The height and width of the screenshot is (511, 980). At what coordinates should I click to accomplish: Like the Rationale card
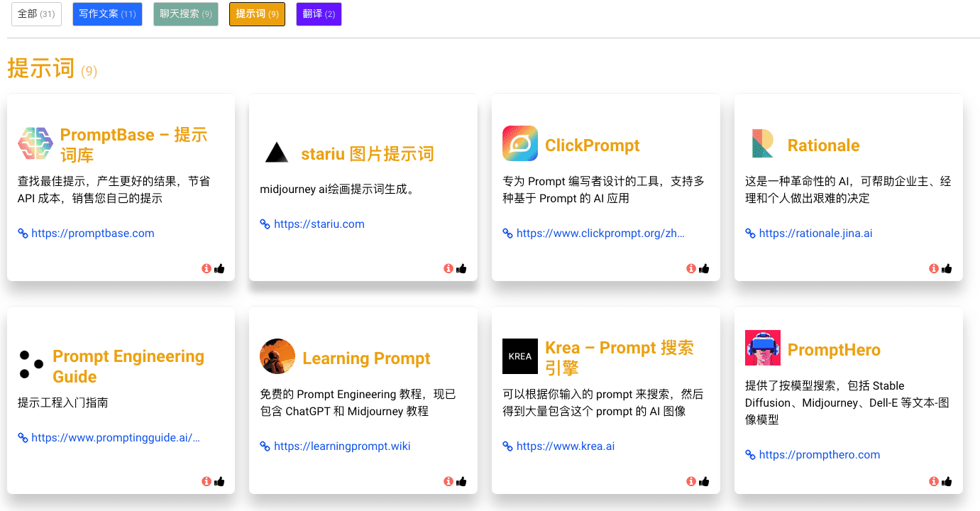(947, 268)
